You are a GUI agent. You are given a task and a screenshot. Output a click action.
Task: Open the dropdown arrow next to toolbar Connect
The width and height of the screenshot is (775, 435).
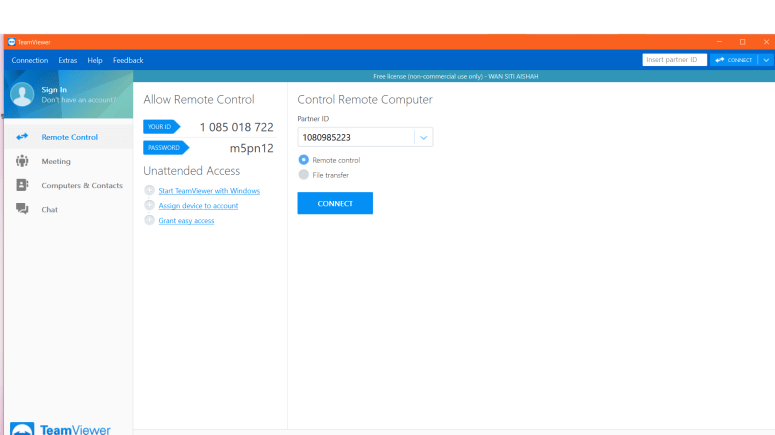click(766, 60)
